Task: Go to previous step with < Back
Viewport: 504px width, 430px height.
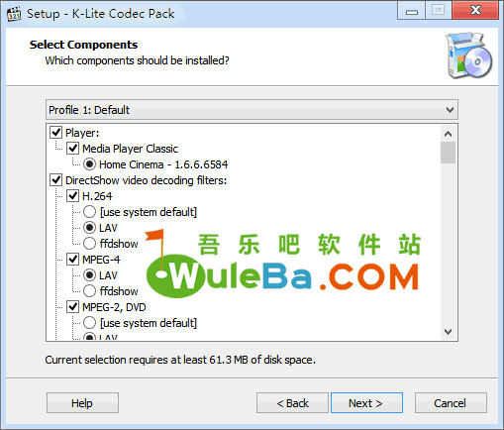Action: point(292,403)
